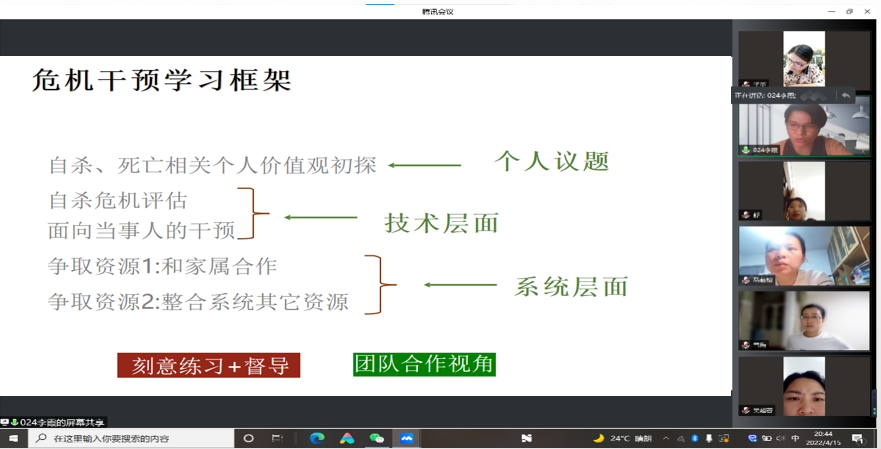Open Tencent Meeting from the taskbar
The image size is (881, 449).
(406, 438)
